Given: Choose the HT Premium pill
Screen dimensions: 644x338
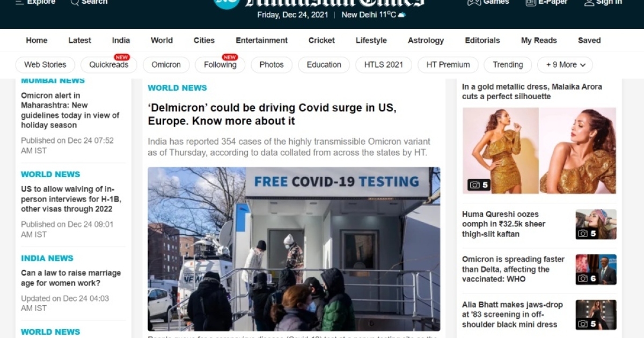Looking at the screenshot, I should coord(448,65).
